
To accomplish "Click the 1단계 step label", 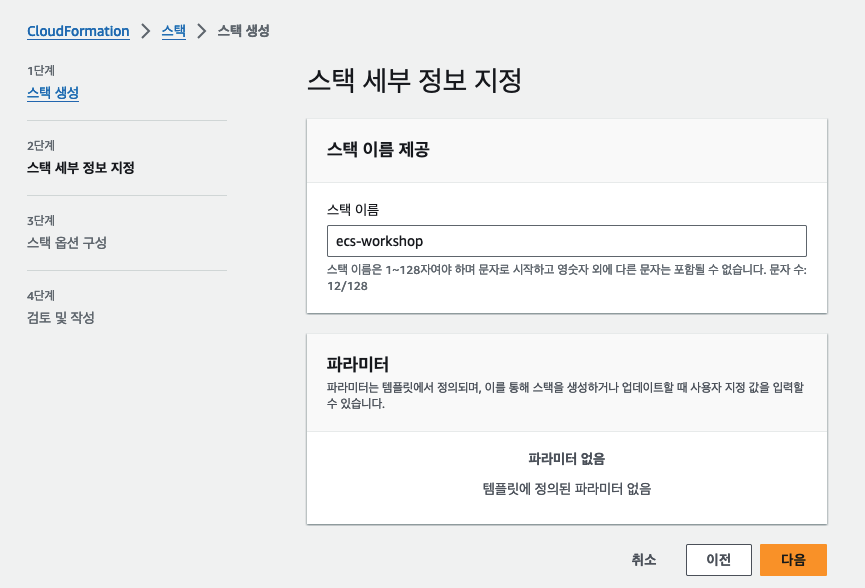I will pyautogui.click(x=41, y=71).
